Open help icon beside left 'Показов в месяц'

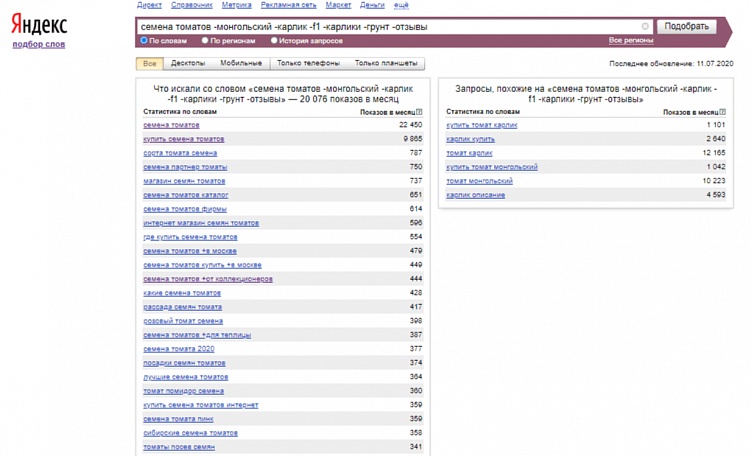419,112
